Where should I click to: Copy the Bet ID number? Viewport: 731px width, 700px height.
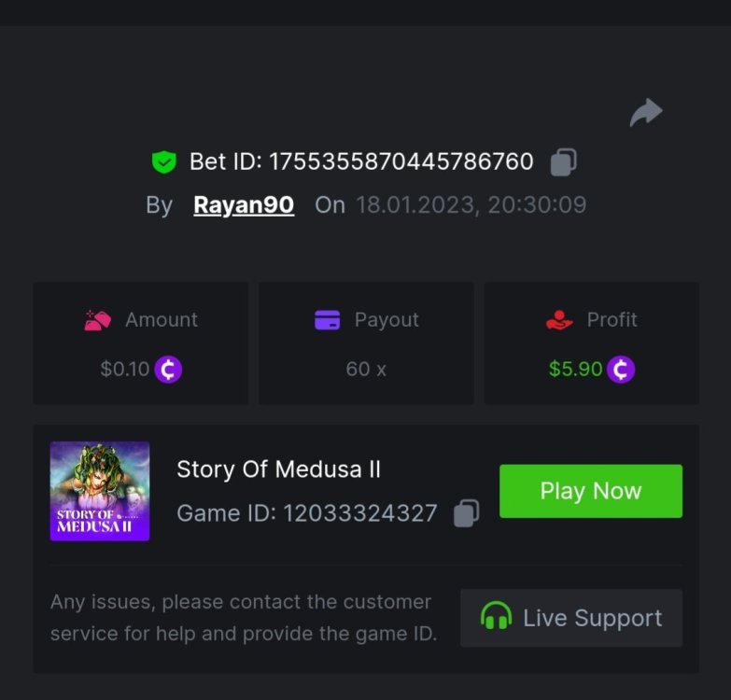tap(563, 162)
